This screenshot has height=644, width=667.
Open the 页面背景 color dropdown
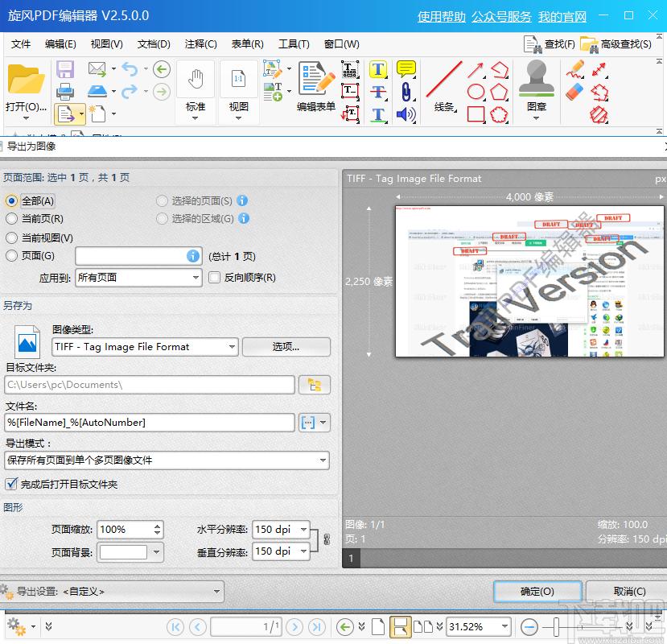[x=157, y=552]
